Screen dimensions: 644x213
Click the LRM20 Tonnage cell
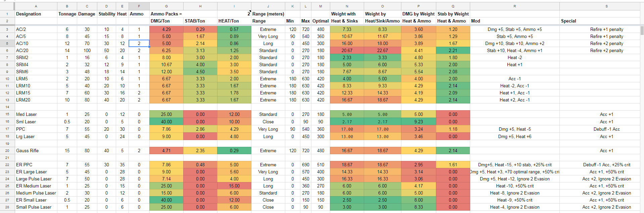(67, 100)
